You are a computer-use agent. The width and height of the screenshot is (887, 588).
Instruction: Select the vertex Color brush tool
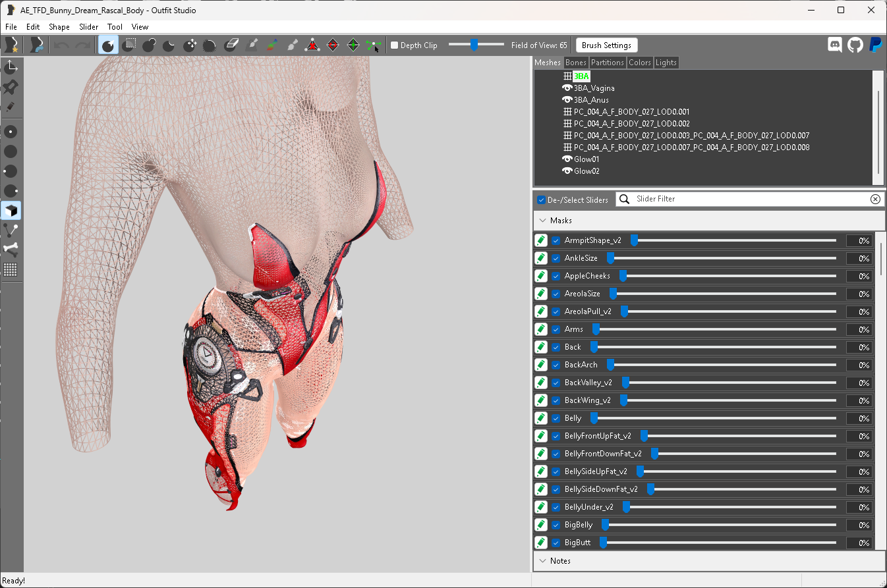coord(272,45)
